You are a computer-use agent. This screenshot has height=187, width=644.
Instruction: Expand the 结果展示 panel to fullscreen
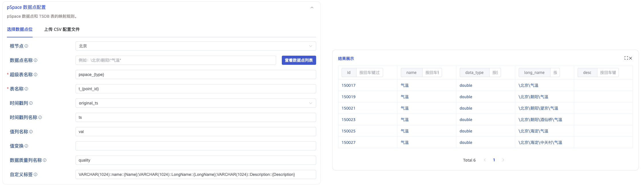point(626,58)
